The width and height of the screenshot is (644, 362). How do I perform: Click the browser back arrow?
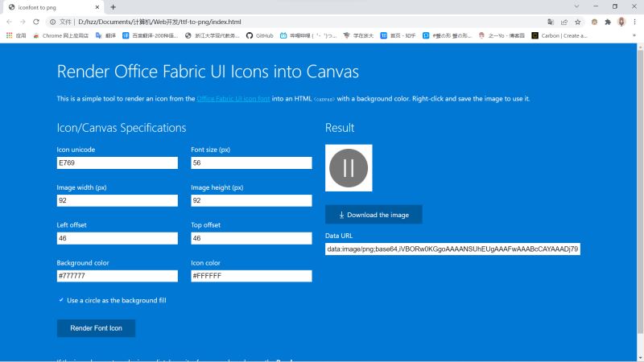point(10,22)
